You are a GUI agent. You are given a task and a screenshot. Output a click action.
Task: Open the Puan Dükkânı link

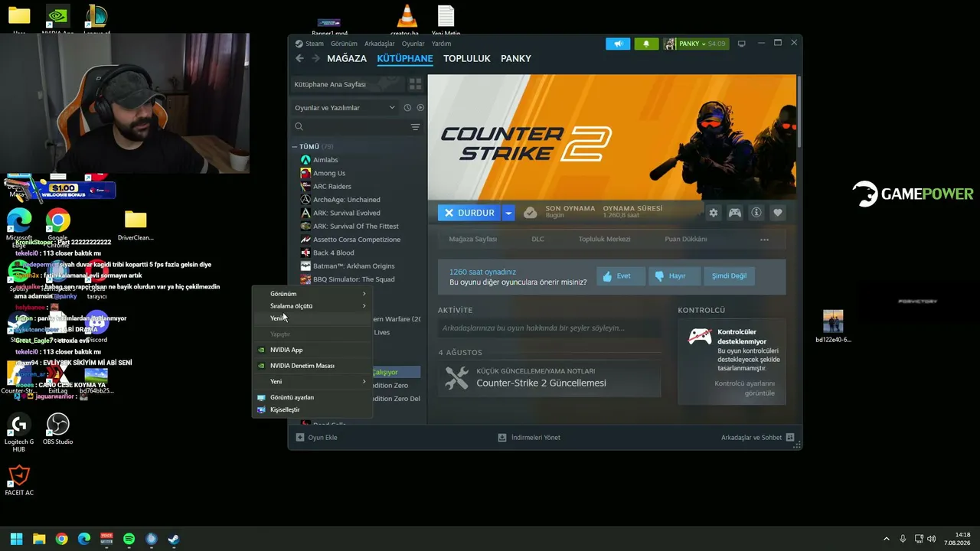pyautogui.click(x=686, y=240)
